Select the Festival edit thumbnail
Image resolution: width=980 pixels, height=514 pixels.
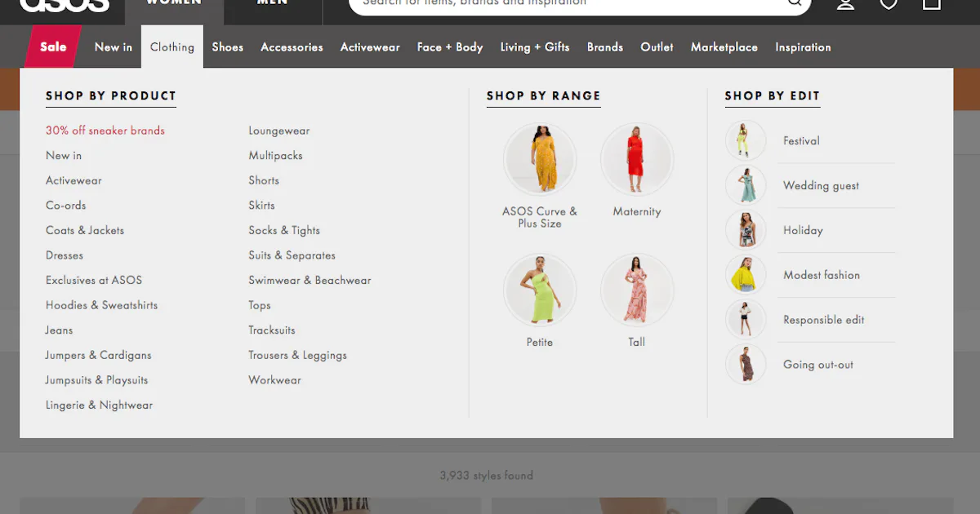click(745, 140)
